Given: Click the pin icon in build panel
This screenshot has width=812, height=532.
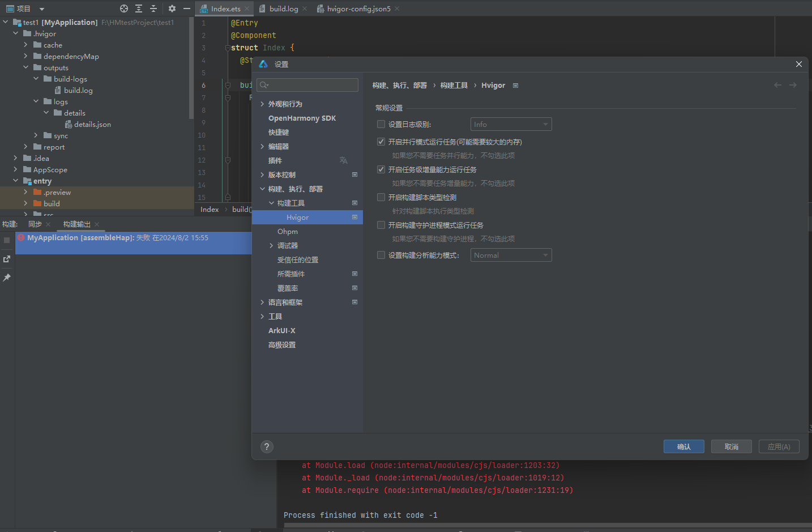Looking at the screenshot, I should point(7,278).
